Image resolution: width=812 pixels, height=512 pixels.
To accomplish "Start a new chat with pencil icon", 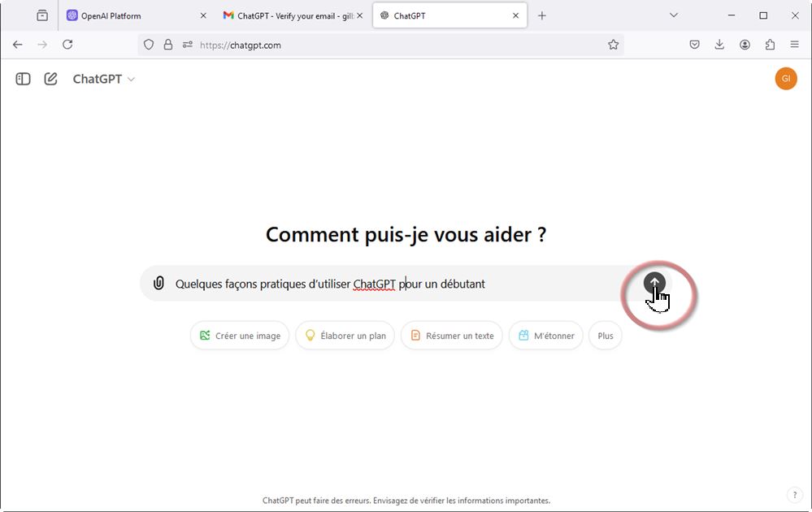I will [50, 79].
